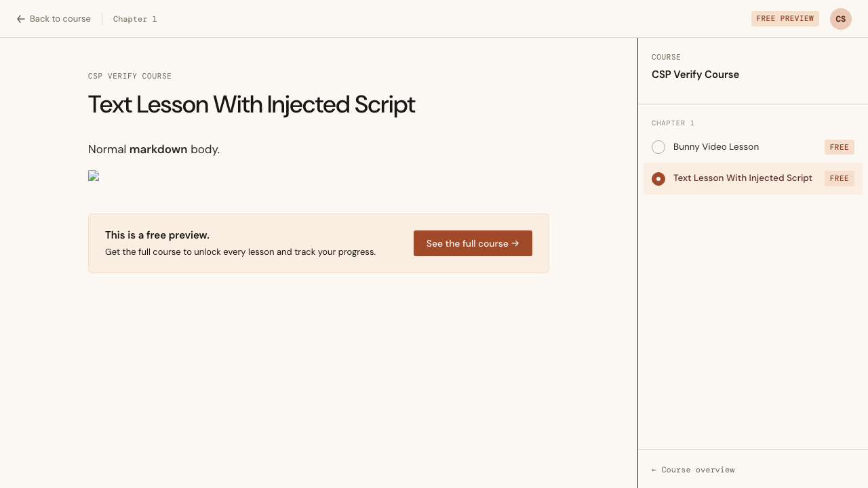Screen dimensions: 868x488
Task: Click the CSP Verify Course sidebar title
Action: pyautogui.click(x=695, y=75)
